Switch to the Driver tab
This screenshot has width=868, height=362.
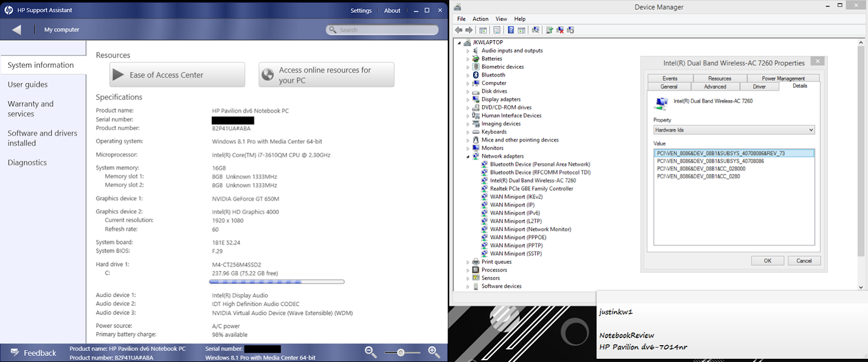tap(759, 87)
